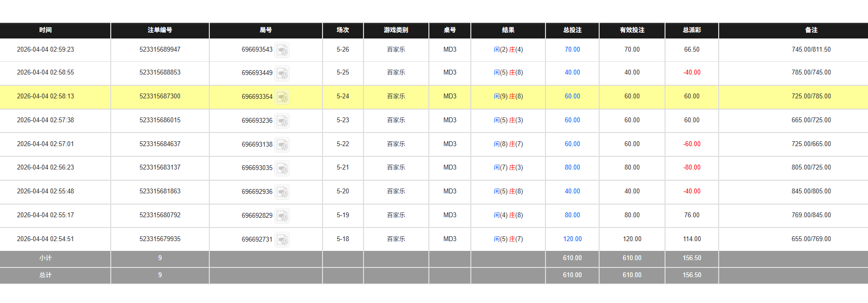The image size is (868, 303).
Task: Click the 场次 column header
Action: [343, 30]
